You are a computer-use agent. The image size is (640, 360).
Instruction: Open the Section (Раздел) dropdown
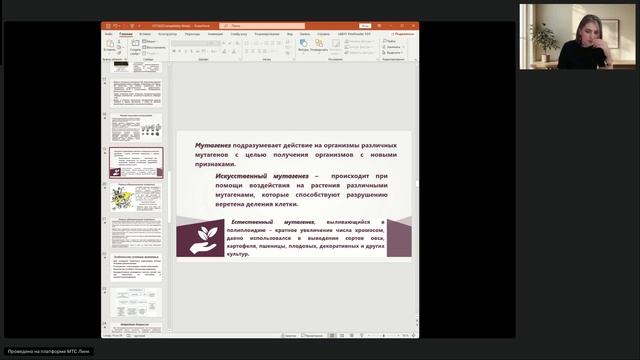150,53
